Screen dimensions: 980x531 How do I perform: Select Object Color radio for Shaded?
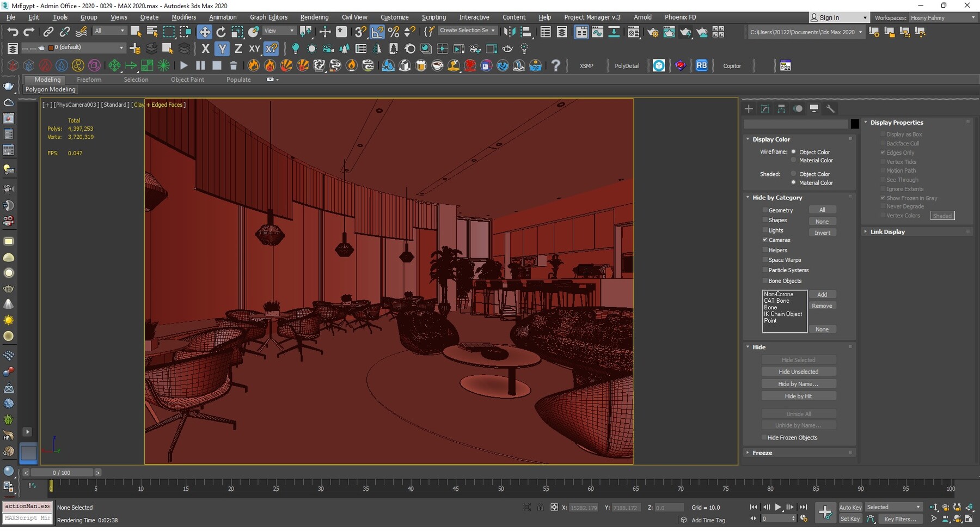(794, 174)
